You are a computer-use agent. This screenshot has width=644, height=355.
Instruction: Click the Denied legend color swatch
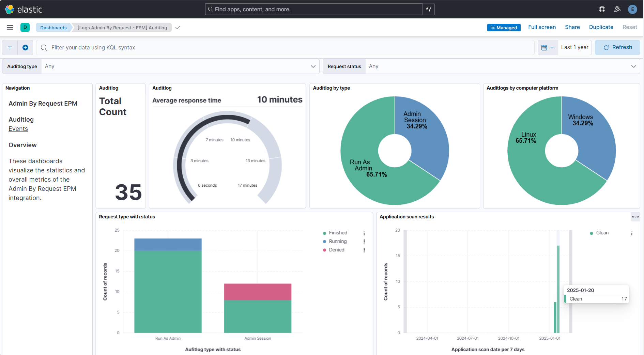(x=324, y=250)
